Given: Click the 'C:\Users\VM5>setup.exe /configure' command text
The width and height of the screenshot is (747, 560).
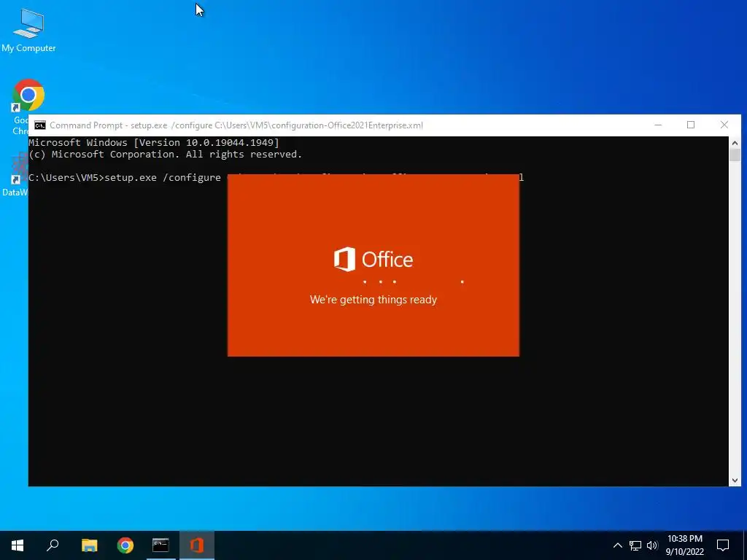Looking at the screenshot, I should pyautogui.click(x=125, y=178).
